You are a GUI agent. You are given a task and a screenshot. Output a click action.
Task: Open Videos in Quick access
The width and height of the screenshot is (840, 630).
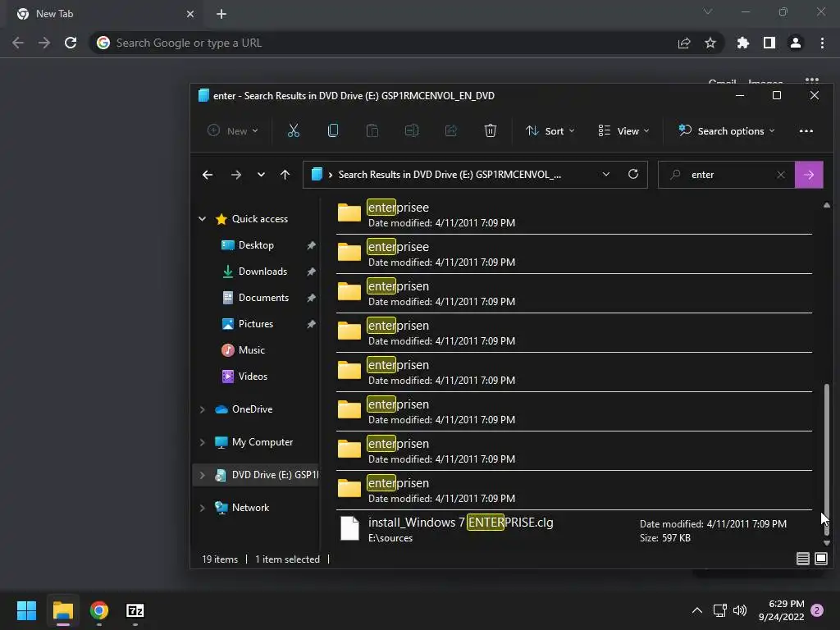[253, 376]
